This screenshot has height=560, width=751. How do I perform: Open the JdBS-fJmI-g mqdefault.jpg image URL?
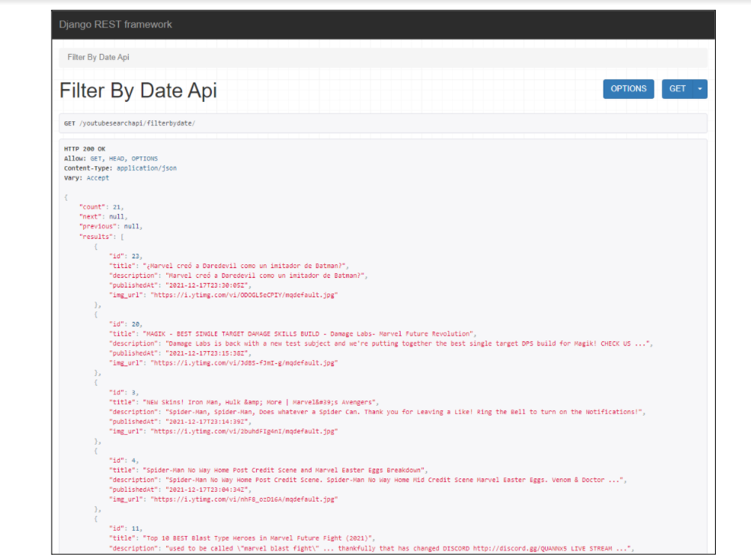coord(244,362)
